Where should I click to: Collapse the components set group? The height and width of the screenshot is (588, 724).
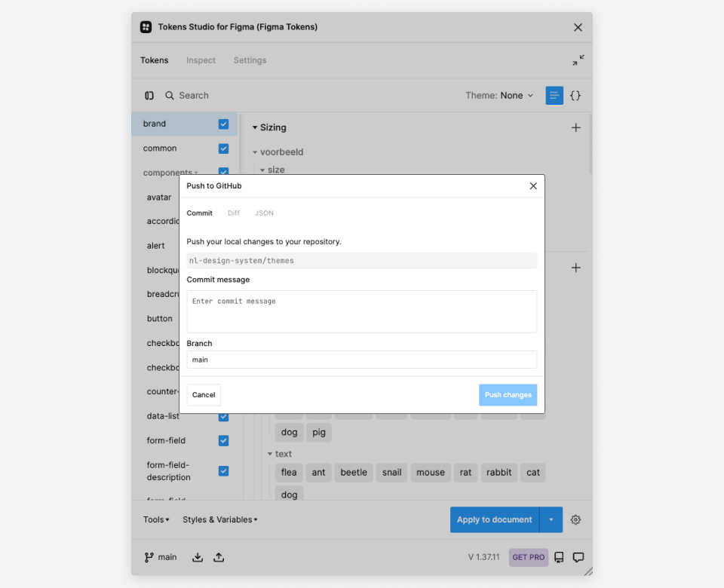click(x=196, y=173)
